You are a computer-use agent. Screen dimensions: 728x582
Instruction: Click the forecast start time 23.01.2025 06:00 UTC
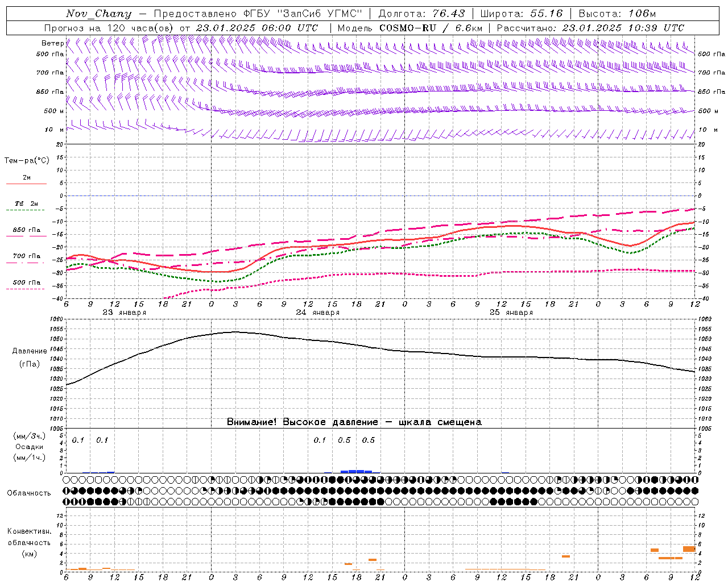[x=257, y=28]
